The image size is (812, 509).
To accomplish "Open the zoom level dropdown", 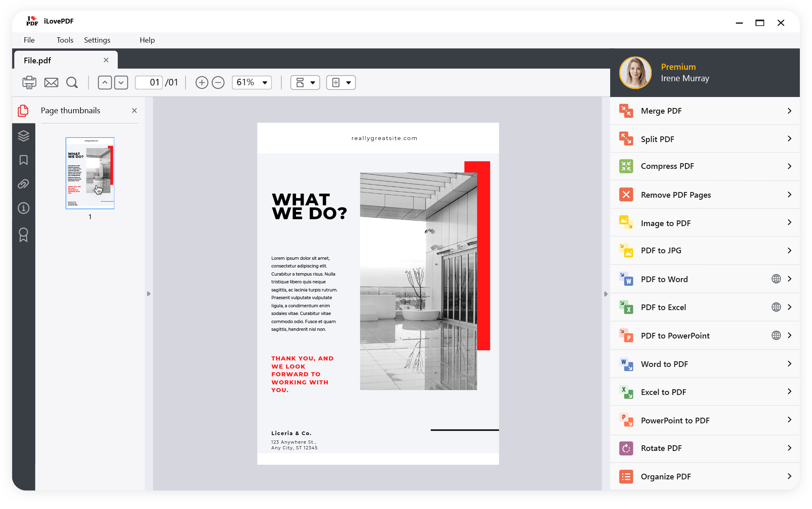I will pyautogui.click(x=251, y=82).
